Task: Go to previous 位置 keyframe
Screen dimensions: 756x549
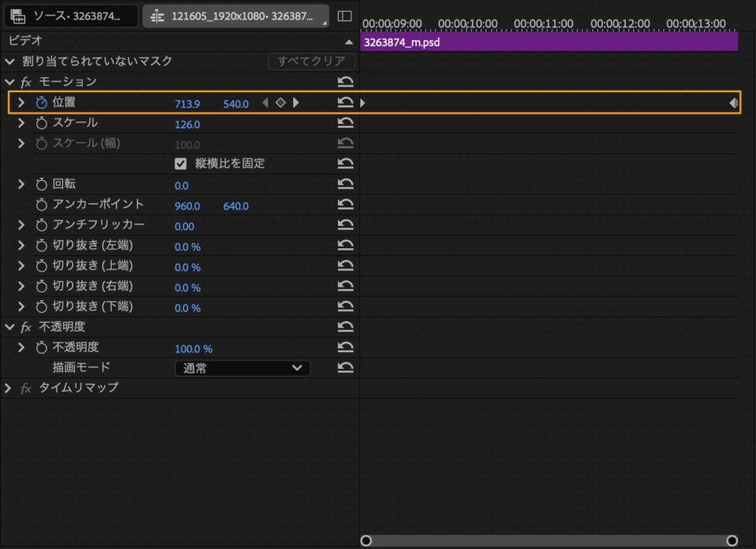Action: click(265, 102)
